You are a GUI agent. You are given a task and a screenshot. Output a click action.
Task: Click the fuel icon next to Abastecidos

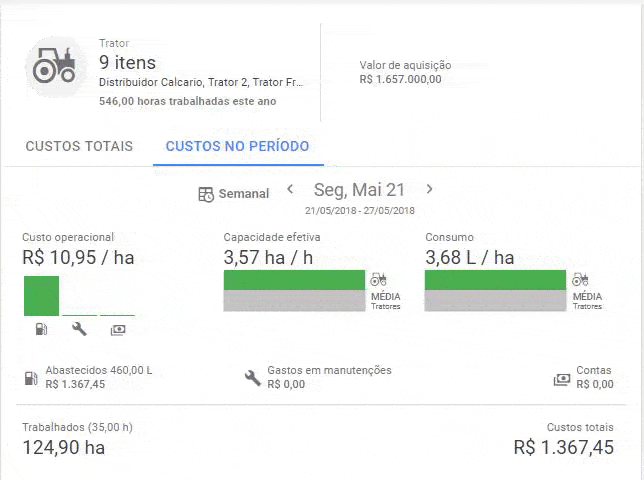click(31, 378)
